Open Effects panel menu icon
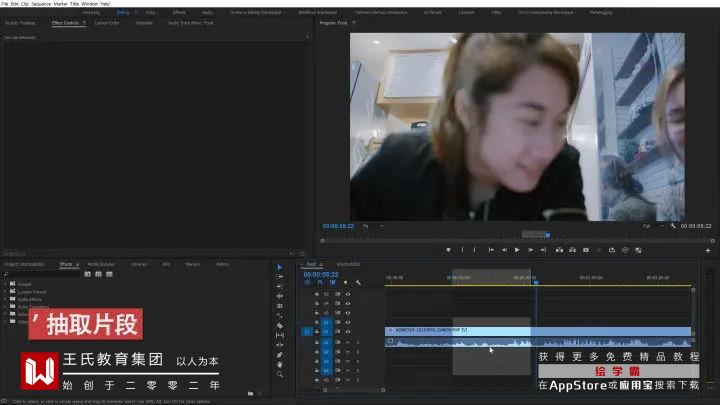Image resolution: width=720 pixels, height=405 pixels. [77, 264]
